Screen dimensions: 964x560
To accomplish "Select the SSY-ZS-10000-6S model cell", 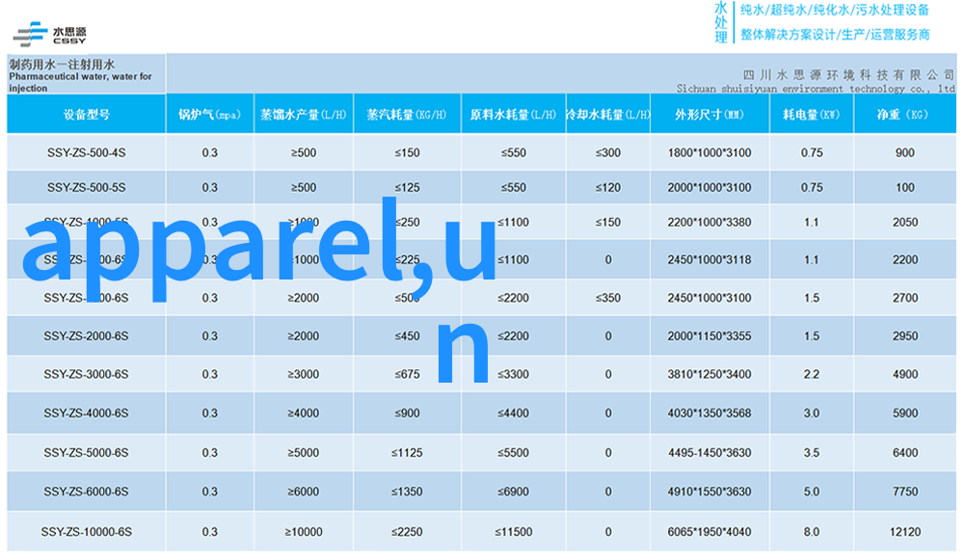I will tap(87, 531).
